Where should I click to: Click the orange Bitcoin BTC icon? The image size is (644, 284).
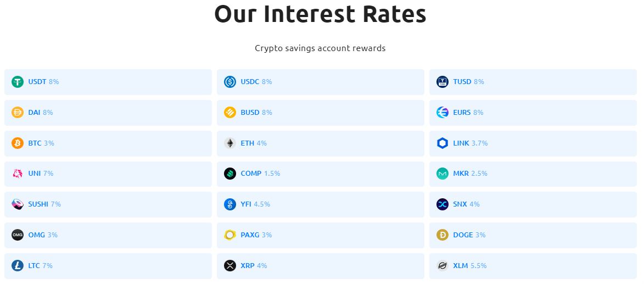18,143
